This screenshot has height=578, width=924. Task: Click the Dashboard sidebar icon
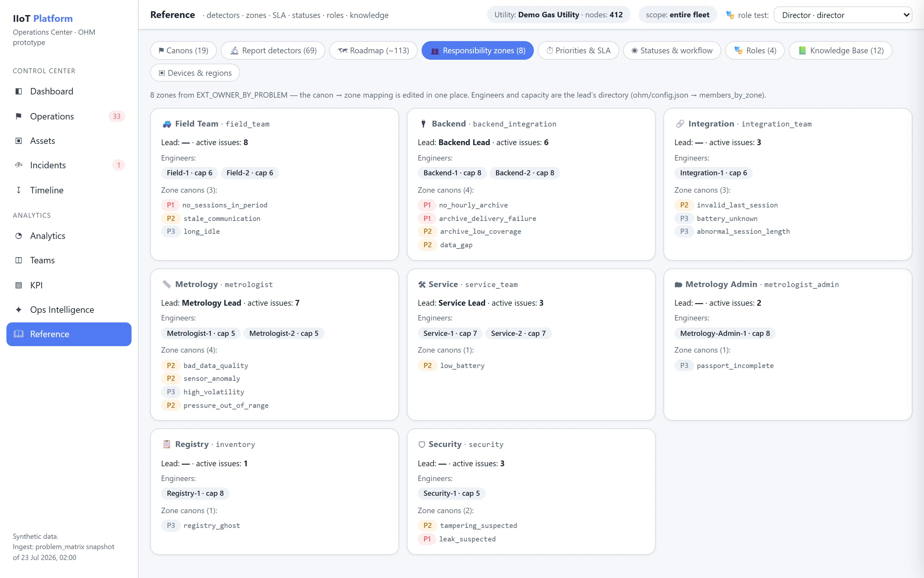coord(18,92)
